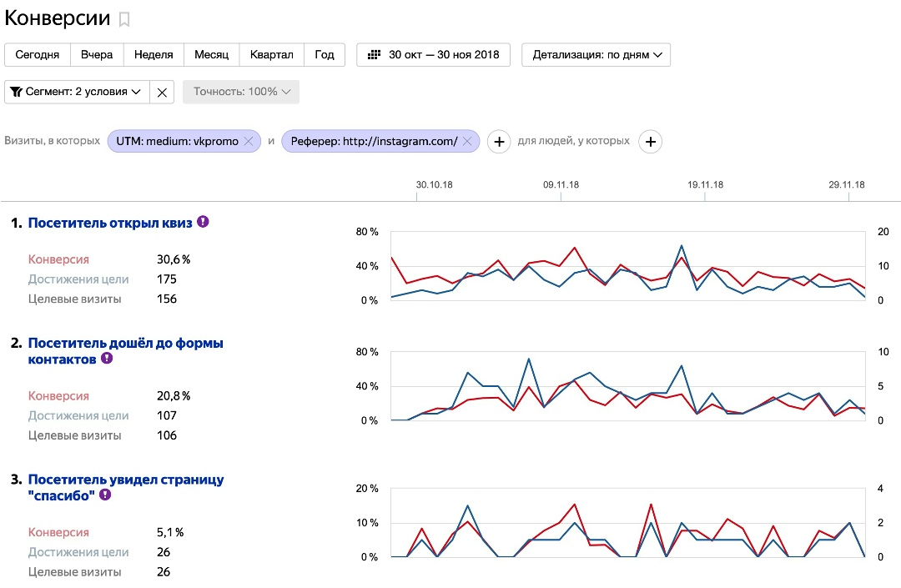Open the Точность: 100% dropdown
The height and width of the screenshot is (588, 901).
241,92
